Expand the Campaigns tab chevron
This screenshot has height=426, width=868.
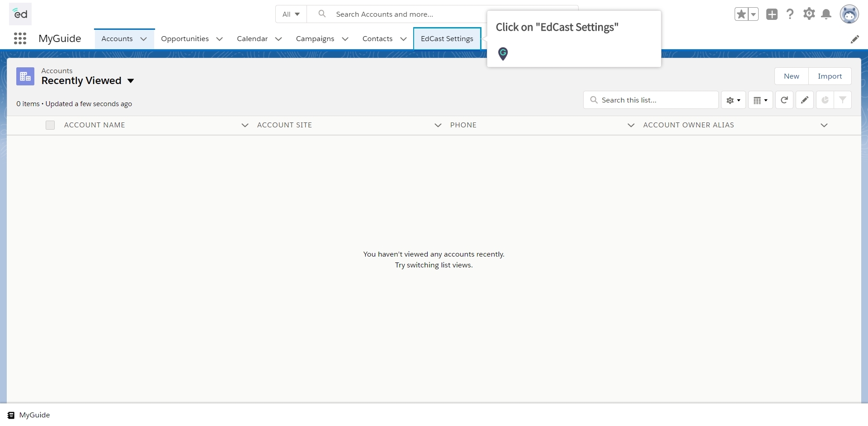click(345, 39)
